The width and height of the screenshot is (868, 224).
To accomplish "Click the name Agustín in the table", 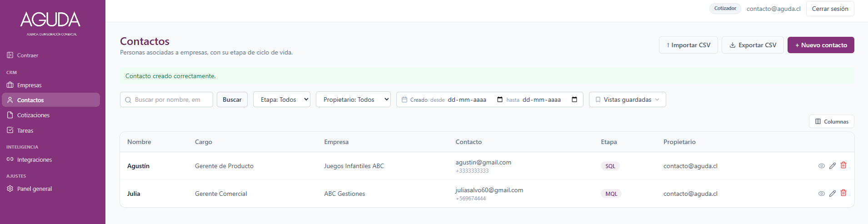I will tap(138, 166).
